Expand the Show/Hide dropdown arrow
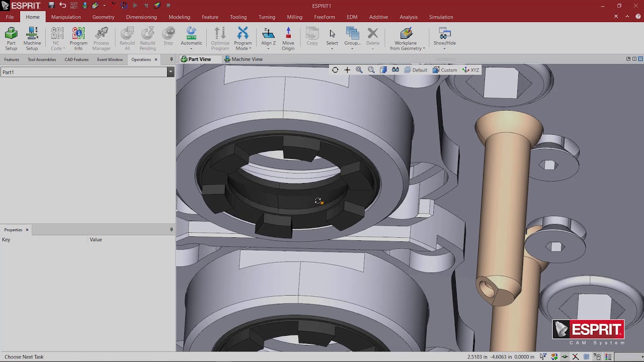This screenshot has height=362, width=644. (444, 48)
